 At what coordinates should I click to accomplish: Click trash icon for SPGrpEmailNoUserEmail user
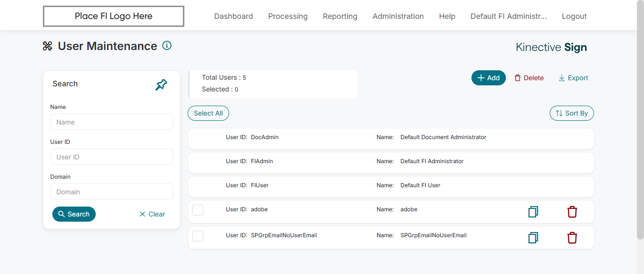coord(572,238)
